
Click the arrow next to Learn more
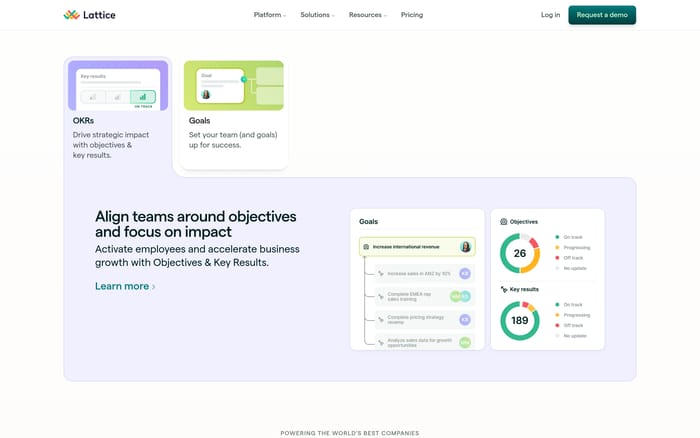point(154,287)
